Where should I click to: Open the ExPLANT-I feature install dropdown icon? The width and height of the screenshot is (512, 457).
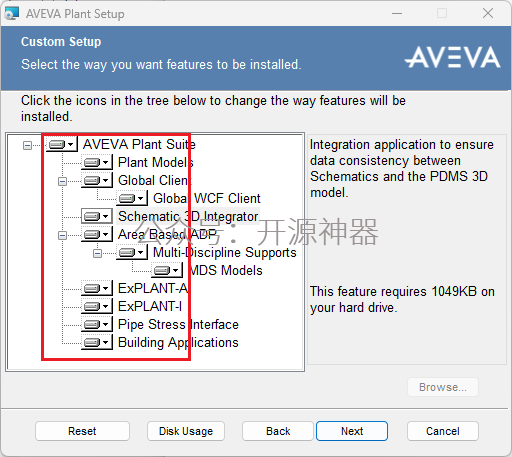click(x=97, y=306)
